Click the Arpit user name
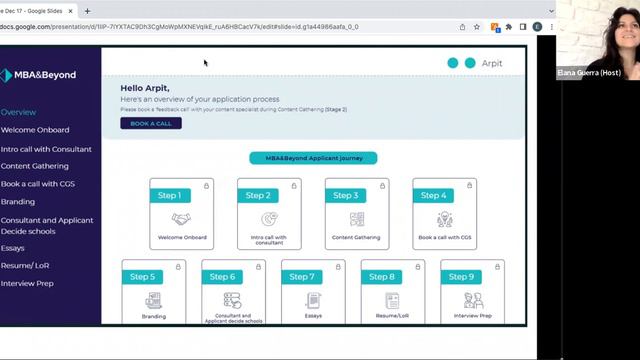The height and width of the screenshot is (360, 640). pyautogui.click(x=492, y=63)
